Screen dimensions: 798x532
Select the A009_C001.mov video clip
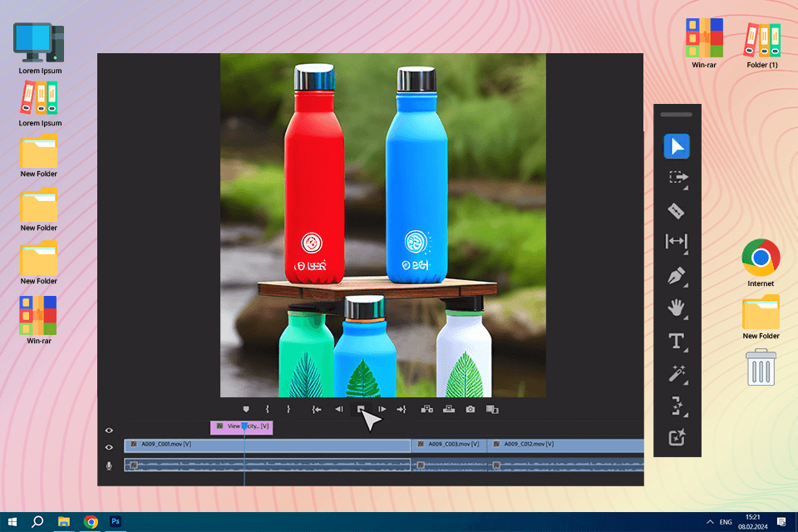(x=267, y=446)
